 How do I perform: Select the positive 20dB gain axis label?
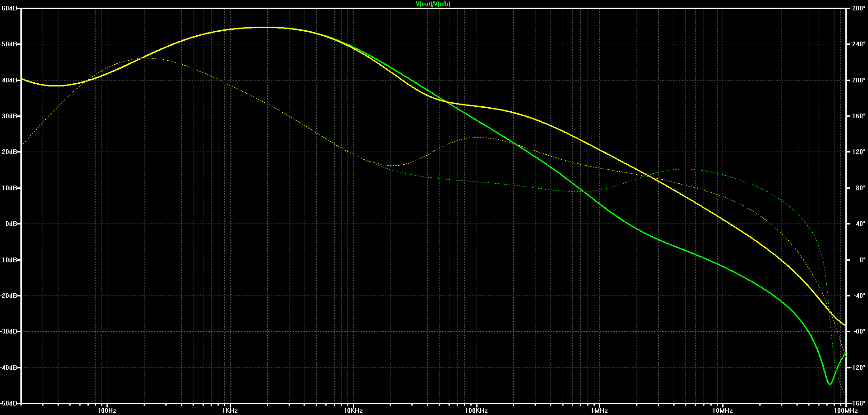coord(9,152)
